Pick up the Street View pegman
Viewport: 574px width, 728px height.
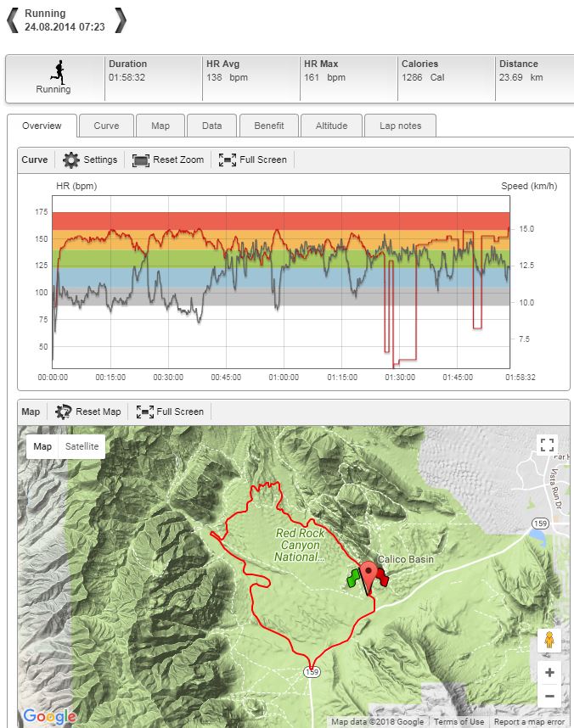pos(549,641)
